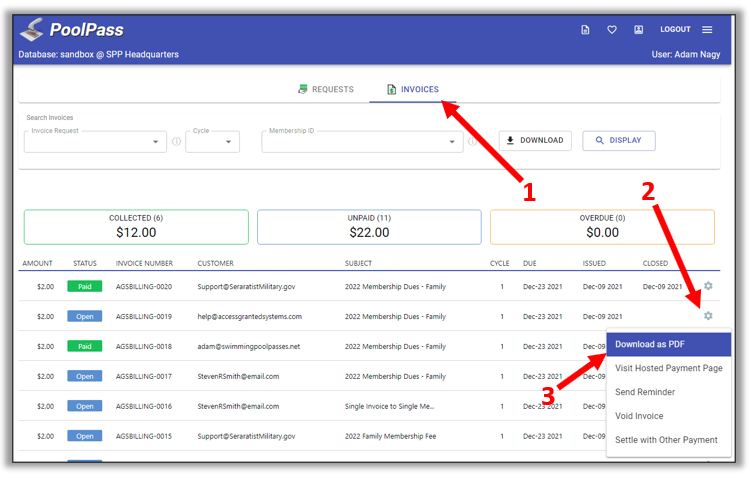Image resolution: width=751 pixels, height=478 pixels.
Task: Sort by CLOSED column header
Action: click(655, 264)
